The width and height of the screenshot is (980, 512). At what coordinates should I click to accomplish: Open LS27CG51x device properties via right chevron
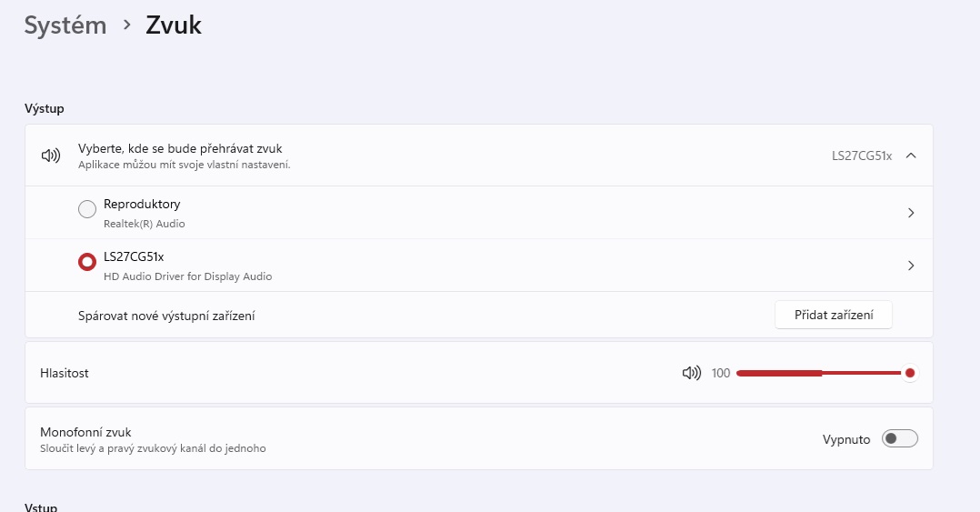click(x=911, y=266)
